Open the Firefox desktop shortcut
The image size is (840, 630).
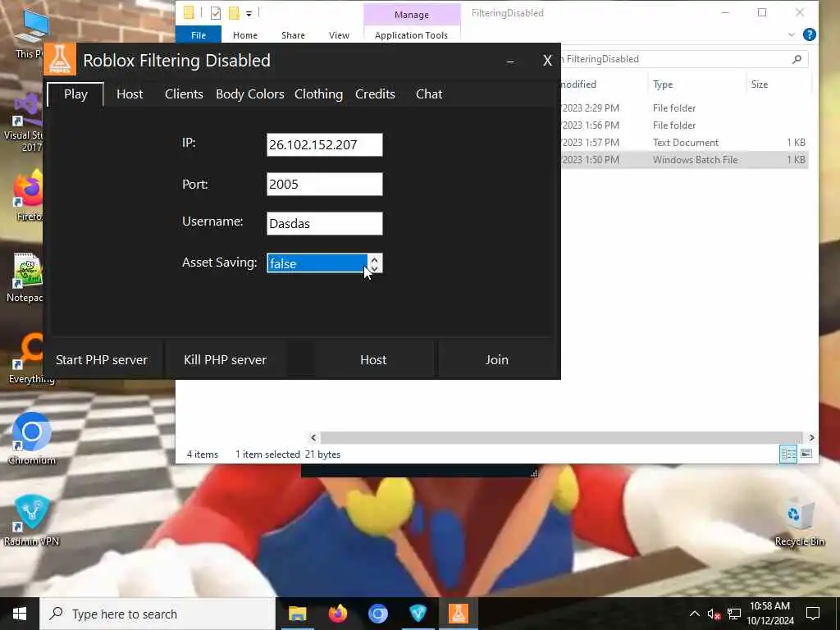click(27, 196)
